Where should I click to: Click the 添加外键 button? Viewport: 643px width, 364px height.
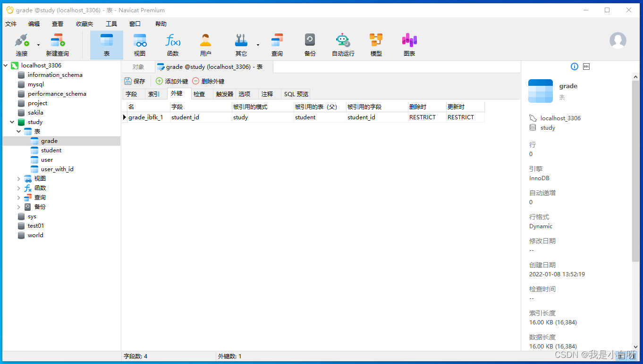pos(172,81)
